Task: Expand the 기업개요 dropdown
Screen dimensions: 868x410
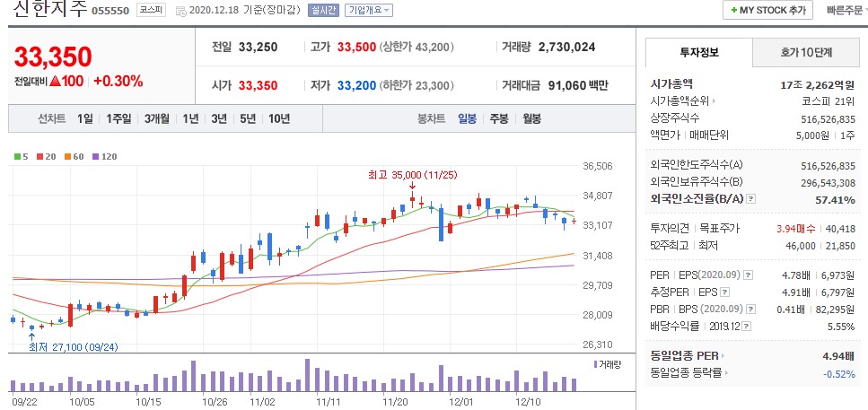Action: [x=369, y=11]
